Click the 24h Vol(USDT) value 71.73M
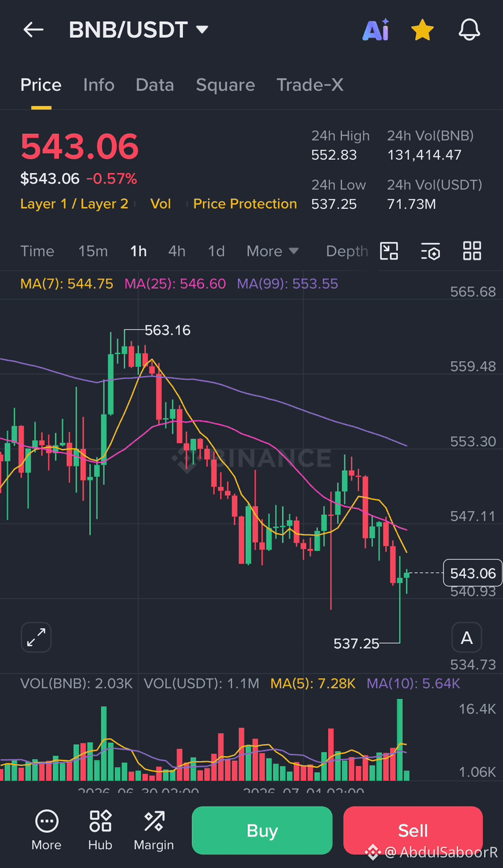The width and height of the screenshot is (503, 868). point(411,204)
